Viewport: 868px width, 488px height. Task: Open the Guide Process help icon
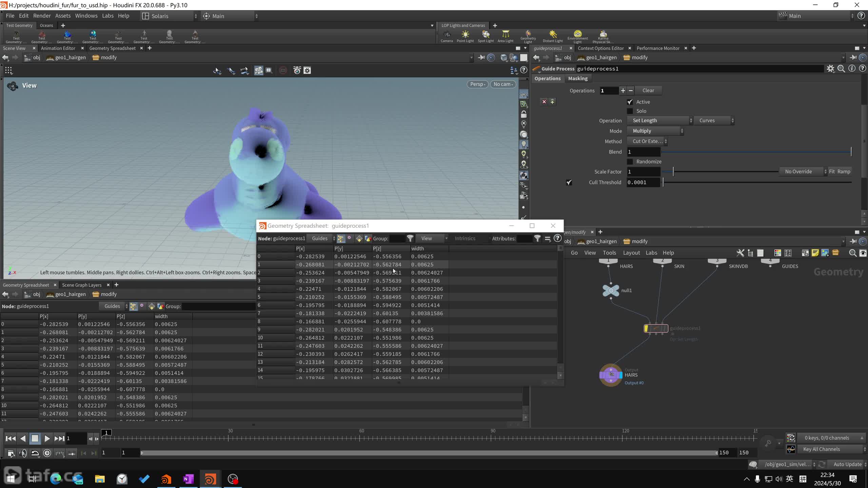tap(862, 68)
